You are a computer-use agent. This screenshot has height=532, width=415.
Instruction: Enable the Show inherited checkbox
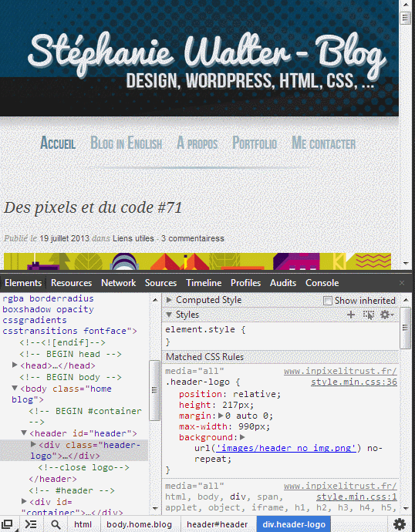tap(328, 301)
